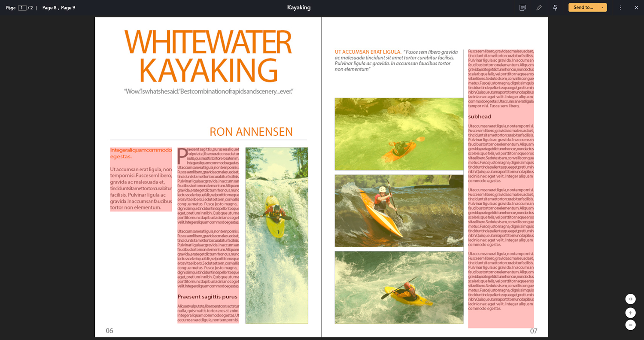Click the WHITEWATER KAYAKING headline

(x=208, y=56)
